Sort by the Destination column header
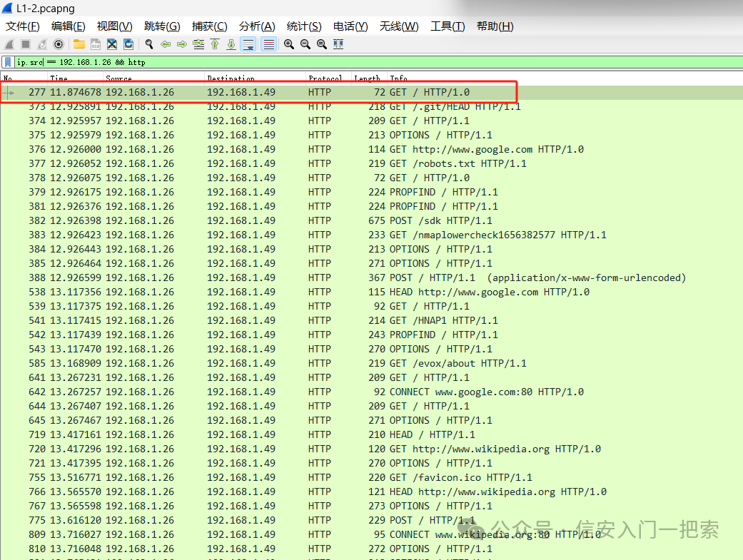 point(256,78)
